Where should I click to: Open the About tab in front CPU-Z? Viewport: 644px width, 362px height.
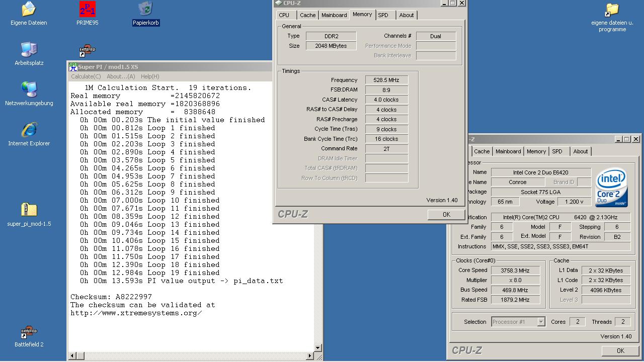point(407,15)
